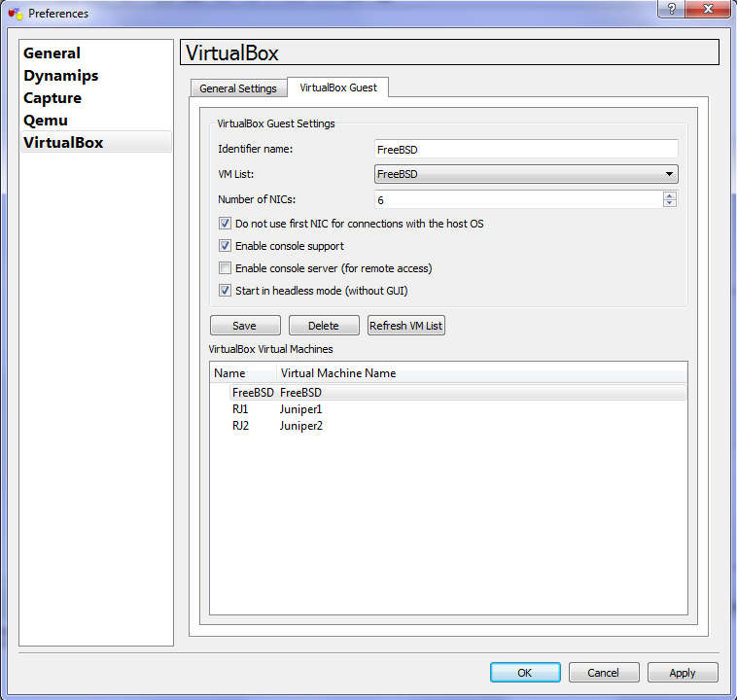Image resolution: width=737 pixels, height=700 pixels.
Task: Close the Preferences dialog window
Action: coord(708,9)
